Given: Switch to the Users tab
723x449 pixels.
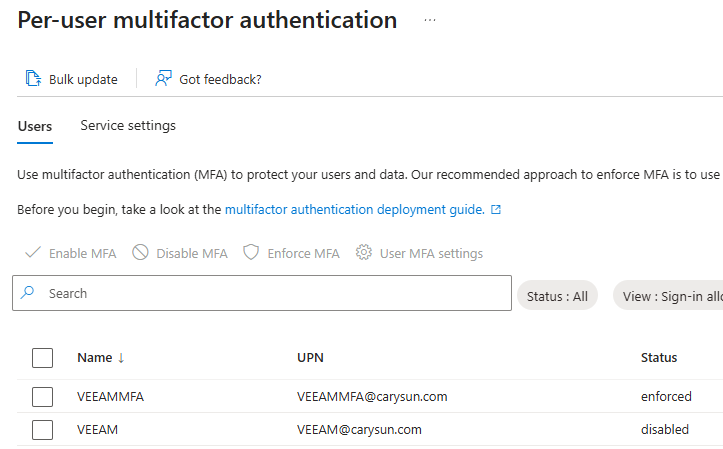Looking at the screenshot, I should (35, 126).
